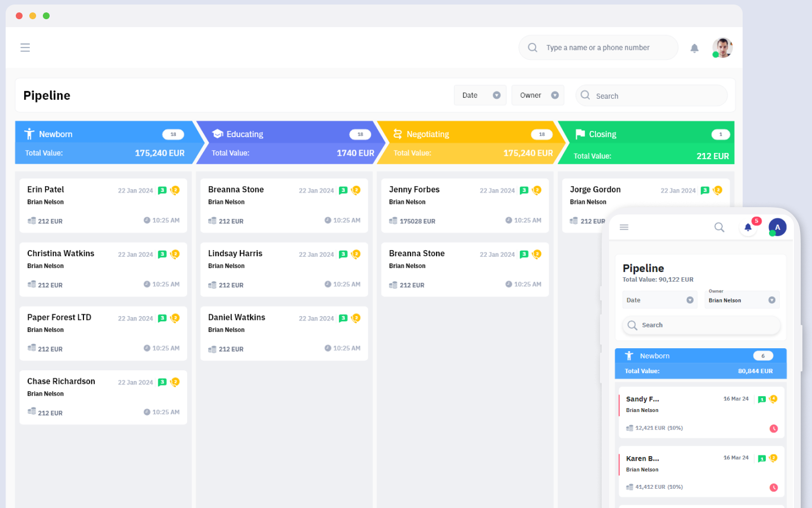Open the Paper Forest LTD deal

(x=103, y=334)
